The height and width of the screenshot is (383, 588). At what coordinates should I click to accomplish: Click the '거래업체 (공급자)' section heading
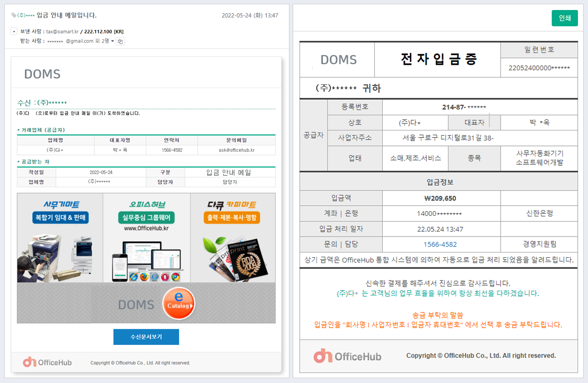click(42, 130)
